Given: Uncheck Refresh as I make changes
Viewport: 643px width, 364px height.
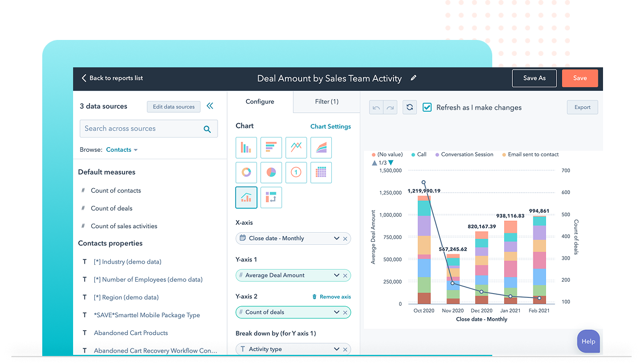Looking at the screenshot, I should coord(427,107).
